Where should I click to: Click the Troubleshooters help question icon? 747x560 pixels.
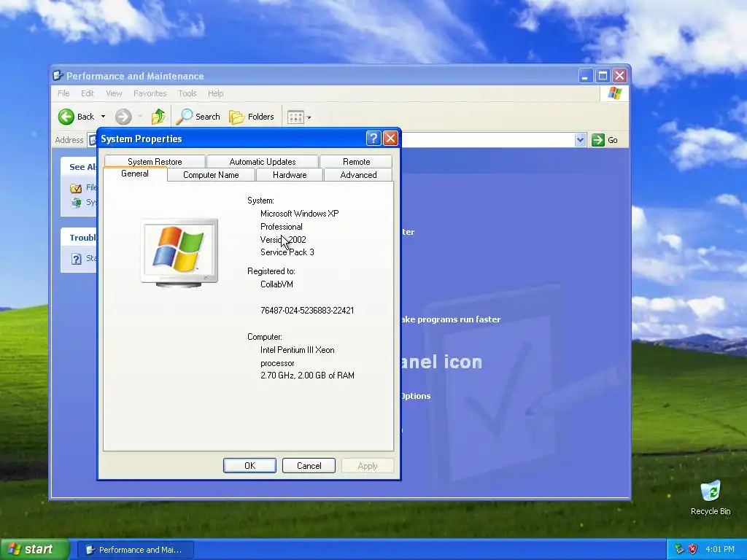(76, 259)
